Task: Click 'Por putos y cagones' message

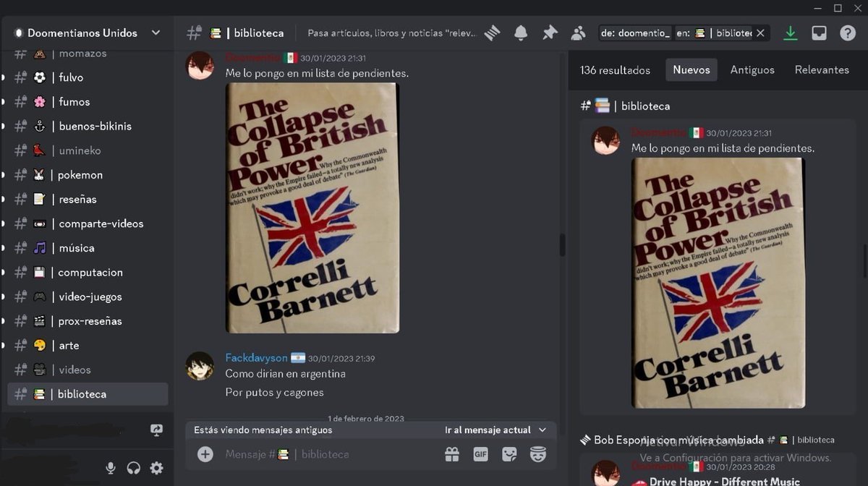Action: 274,393
